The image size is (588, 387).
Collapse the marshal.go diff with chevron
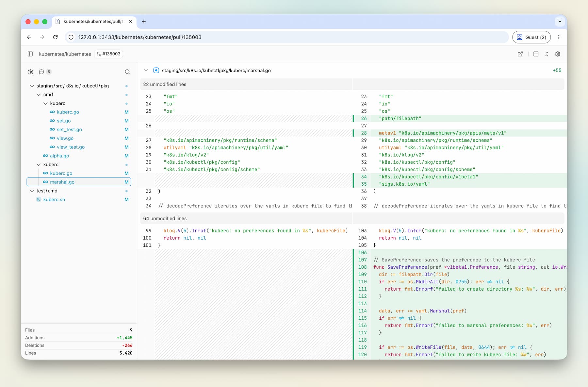(146, 70)
